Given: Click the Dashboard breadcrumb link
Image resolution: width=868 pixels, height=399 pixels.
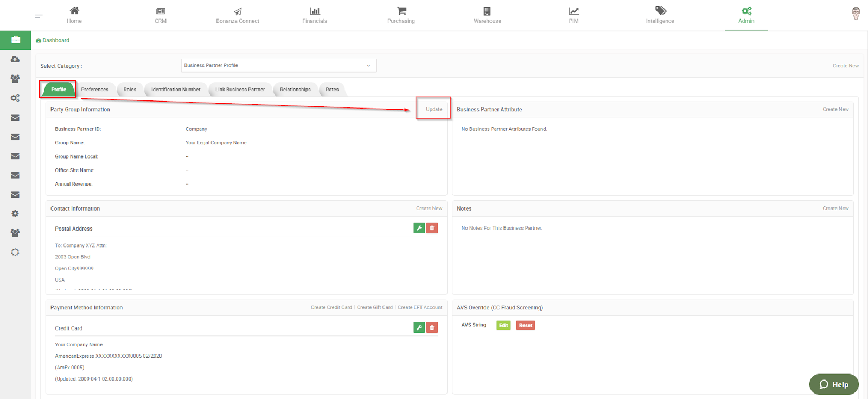Looking at the screenshot, I should tap(53, 40).
